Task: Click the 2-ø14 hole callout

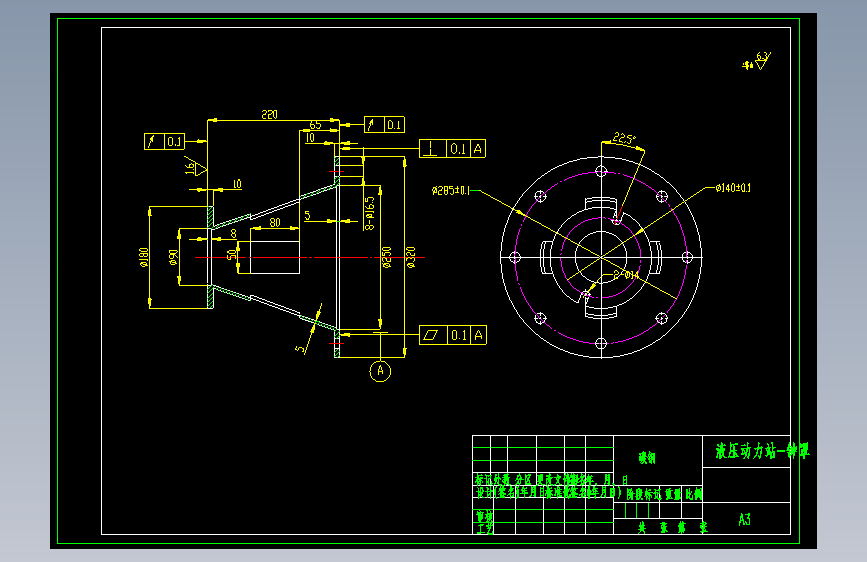Action: [x=626, y=275]
